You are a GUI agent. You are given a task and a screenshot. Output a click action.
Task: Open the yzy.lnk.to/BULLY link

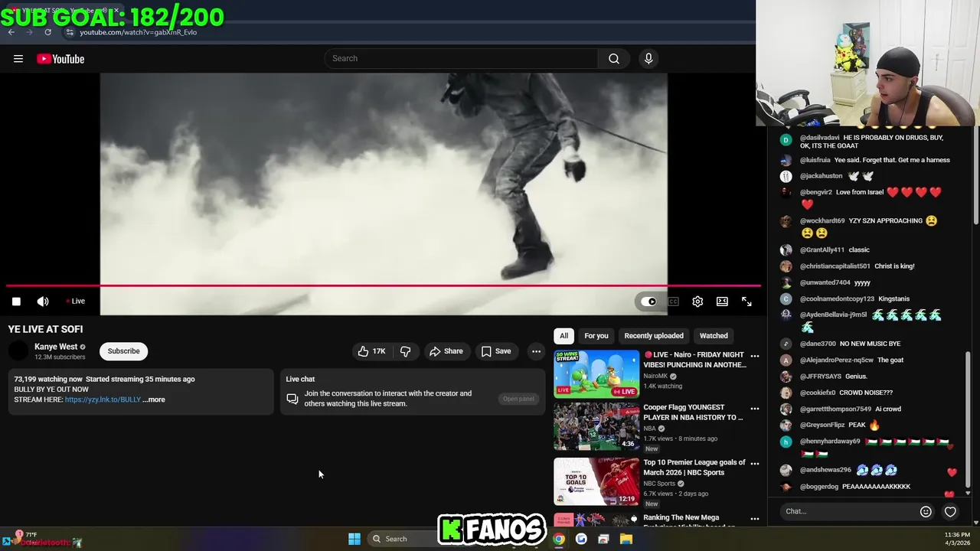(103, 399)
